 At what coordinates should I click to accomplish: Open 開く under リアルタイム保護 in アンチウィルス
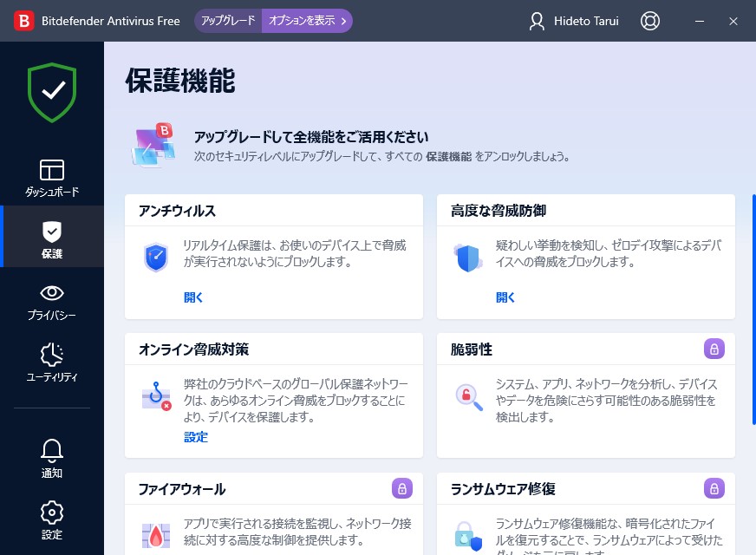tap(194, 297)
